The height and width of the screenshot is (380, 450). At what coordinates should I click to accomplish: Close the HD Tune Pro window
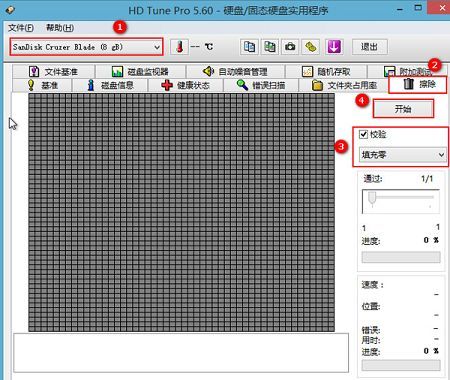tap(442, 8)
